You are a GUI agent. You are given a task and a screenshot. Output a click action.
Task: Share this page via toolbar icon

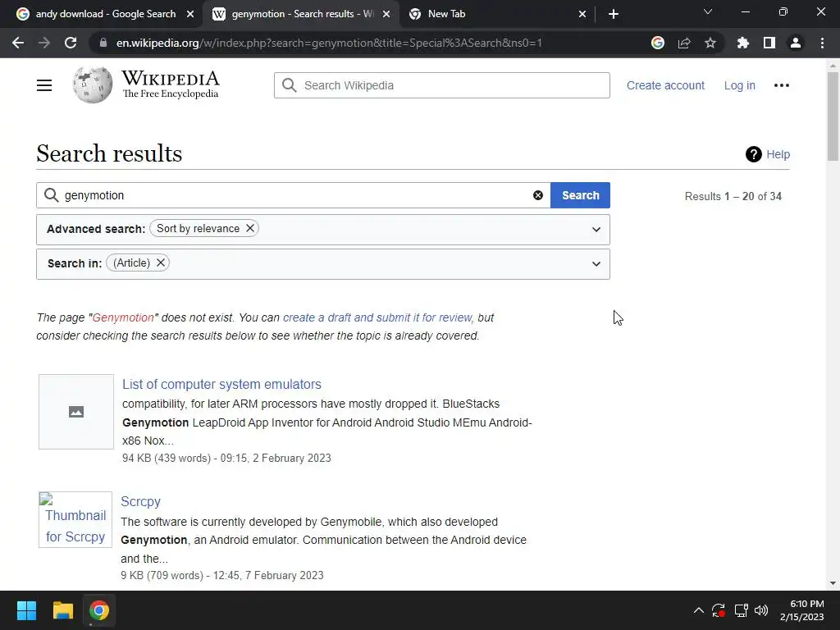pos(683,43)
